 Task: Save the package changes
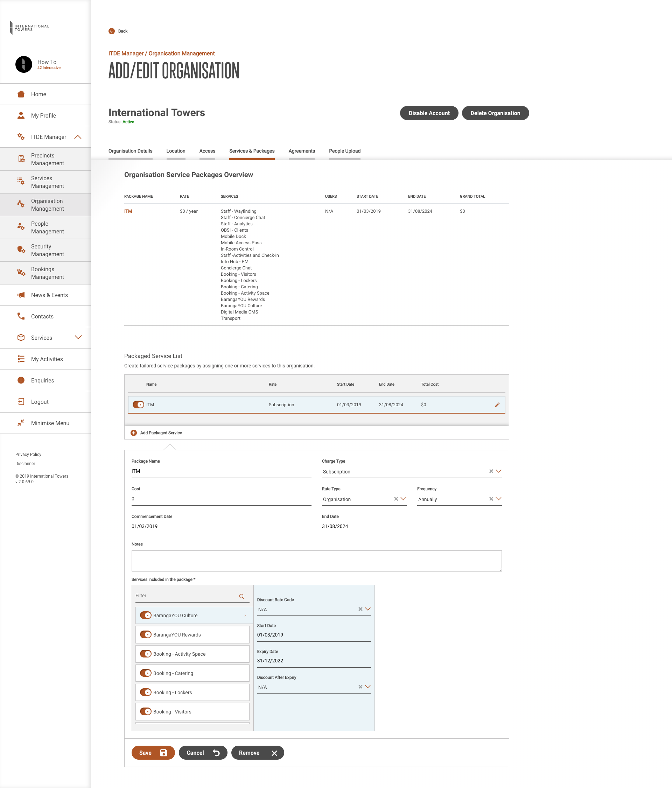tap(153, 753)
